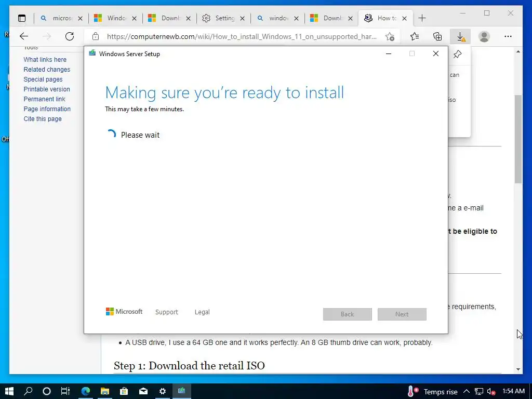
Task: Click the computernewb.com address bar
Action: [242, 36]
